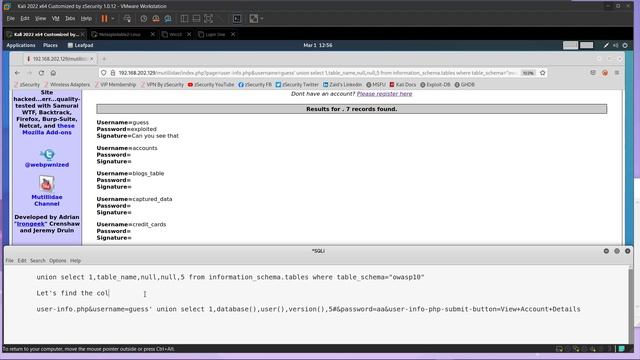Screen dimensions: 640x360
Task: Open VMware File menu
Action: [x=11, y=18]
